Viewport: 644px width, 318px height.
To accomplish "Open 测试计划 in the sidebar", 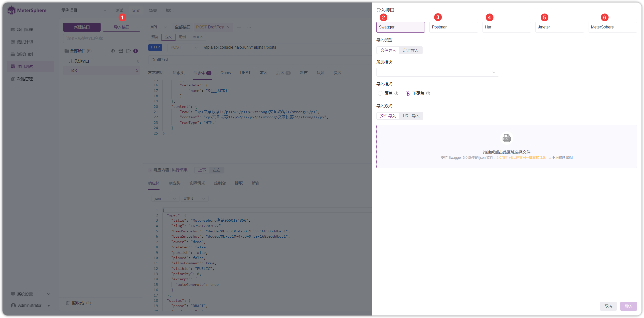I will click(x=30, y=42).
